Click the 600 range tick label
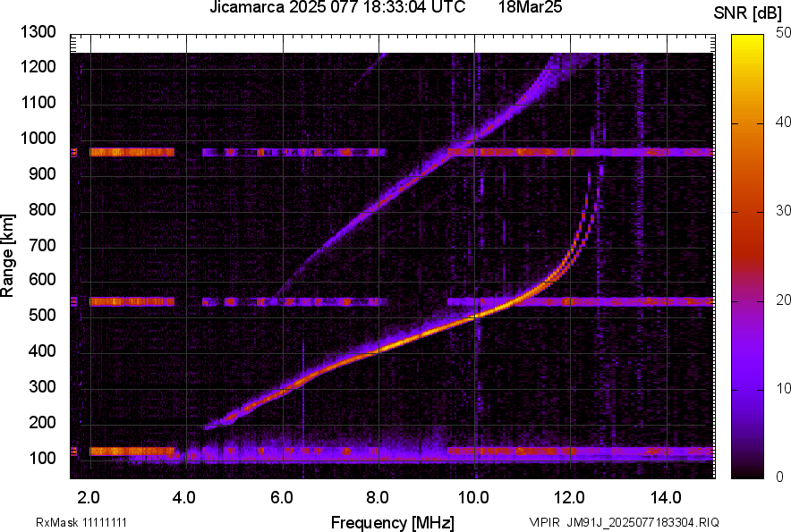This screenshot has height=532, width=791. click(42, 279)
